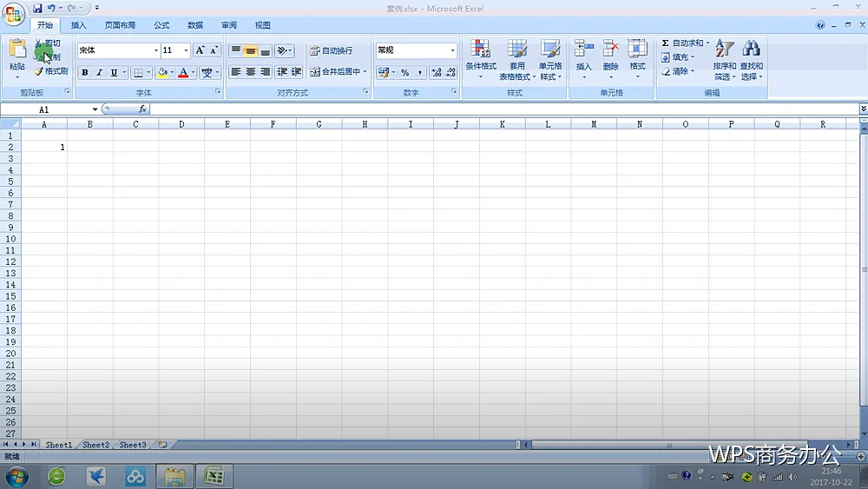
Task: Click the percent style icon
Action: click(405, 73)
